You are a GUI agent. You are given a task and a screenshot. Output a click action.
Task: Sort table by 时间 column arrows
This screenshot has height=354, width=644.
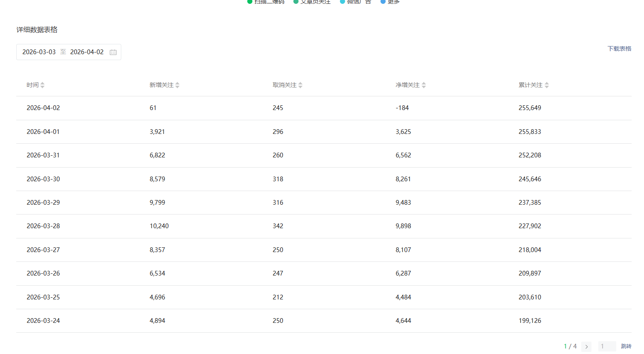(x=42, y=85)
